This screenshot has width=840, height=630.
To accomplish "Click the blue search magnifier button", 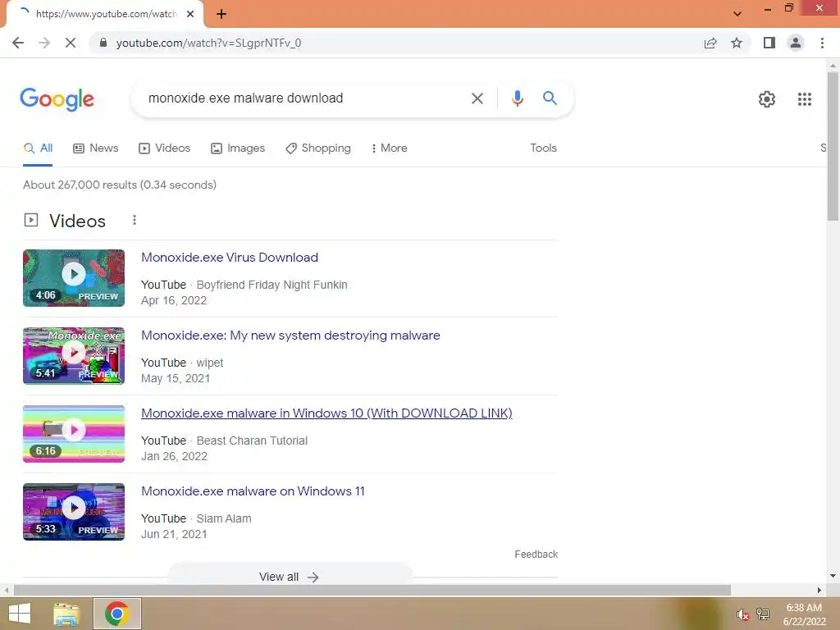I will [x=550, y=98].
